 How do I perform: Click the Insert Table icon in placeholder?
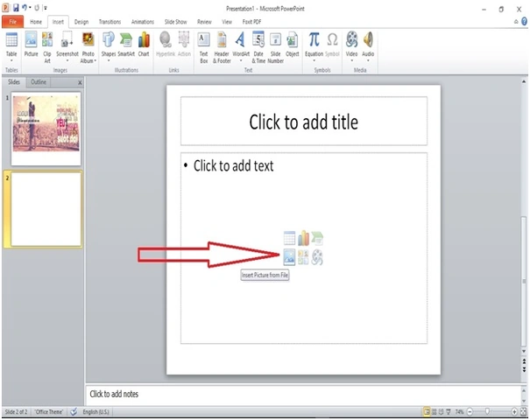click(289, 238)
